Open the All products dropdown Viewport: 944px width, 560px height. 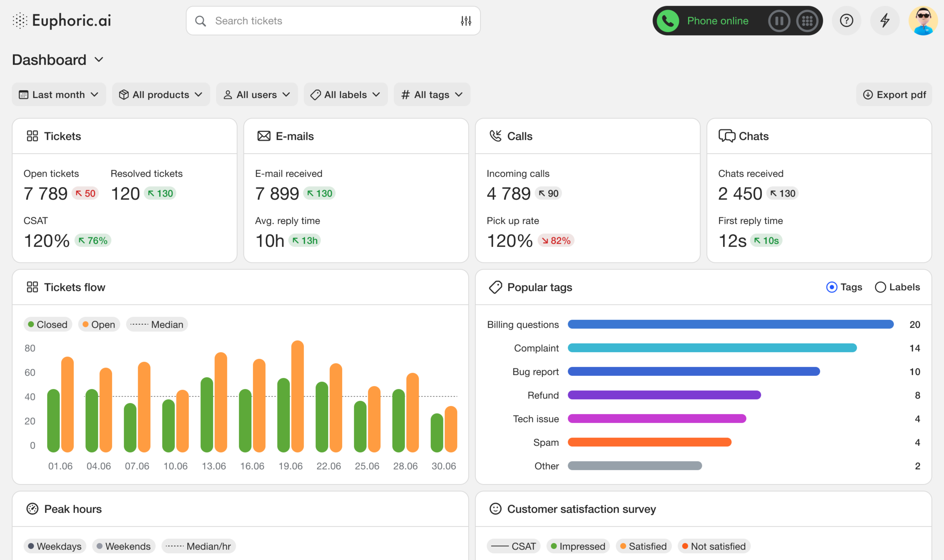click(160, 95)
